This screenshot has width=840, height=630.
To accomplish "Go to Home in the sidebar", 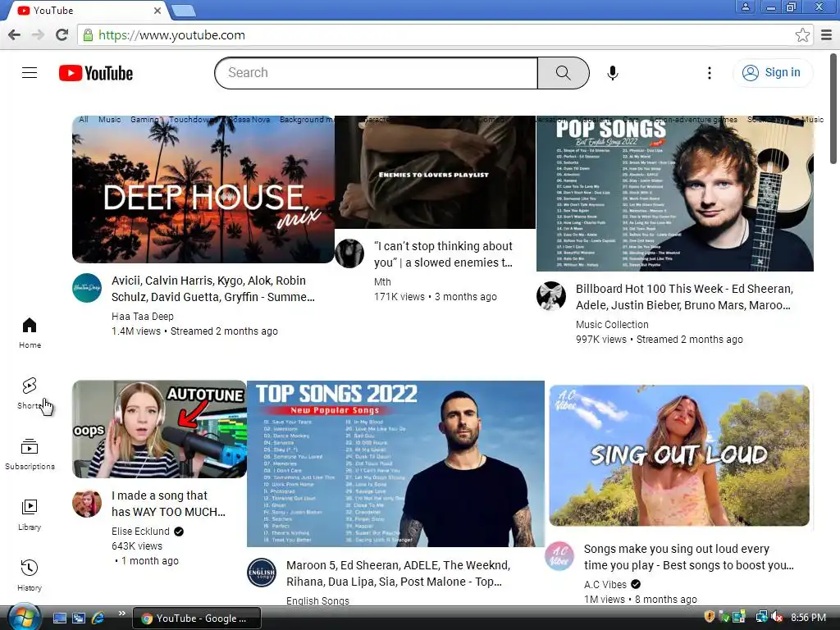I will (x=30, y=333).
